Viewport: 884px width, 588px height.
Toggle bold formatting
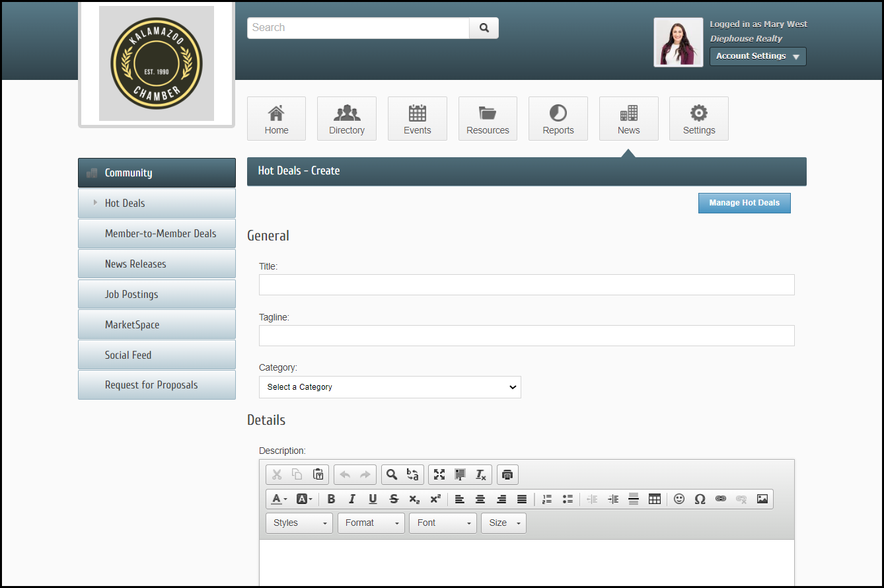pos(331,499)
